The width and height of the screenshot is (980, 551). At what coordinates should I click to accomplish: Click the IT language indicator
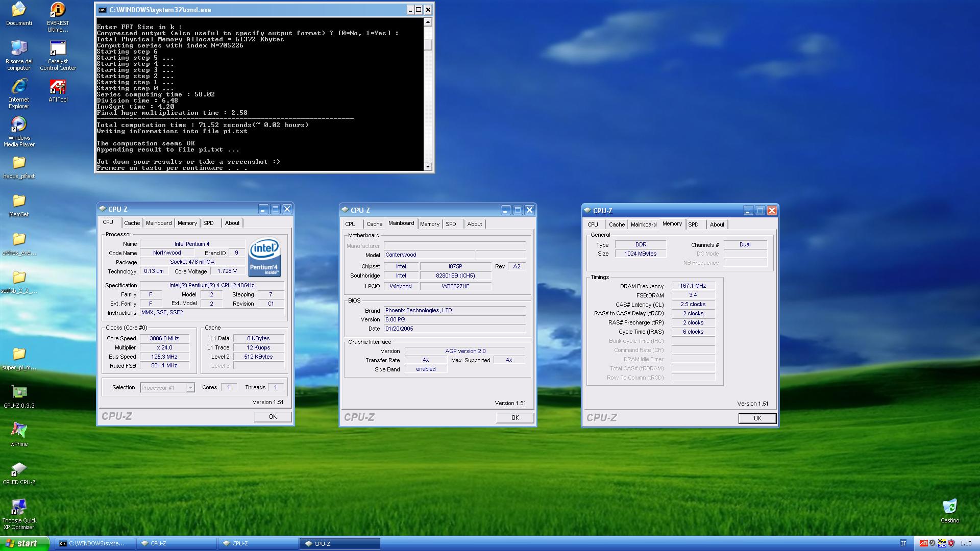903,543
